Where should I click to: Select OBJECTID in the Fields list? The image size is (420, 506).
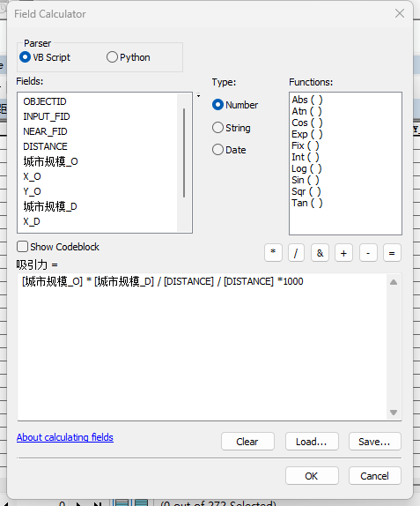click(45, 101)
